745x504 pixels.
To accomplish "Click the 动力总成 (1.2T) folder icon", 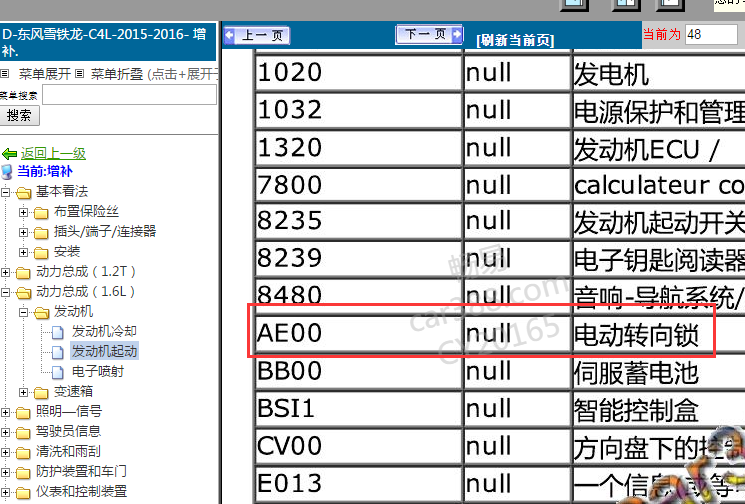I will tap(23, 272).
